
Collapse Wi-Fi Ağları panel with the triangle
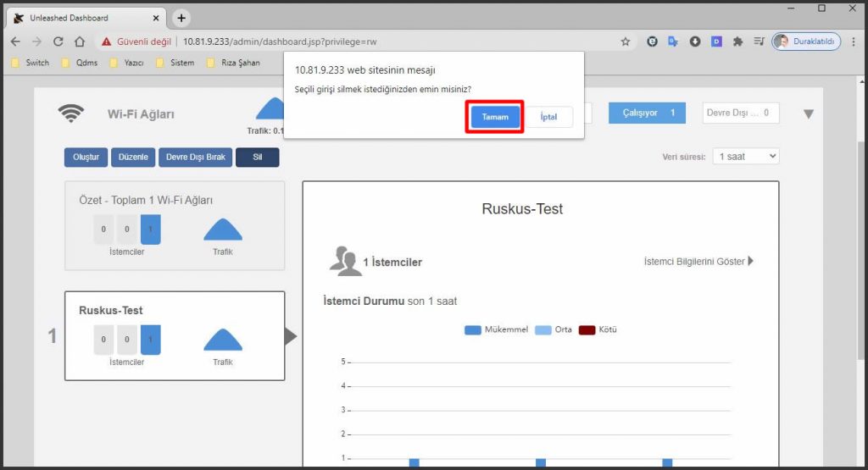[x=808, y=114]
